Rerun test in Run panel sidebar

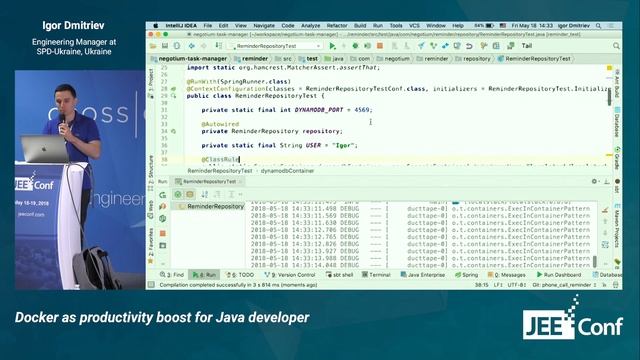pos(162,195)
